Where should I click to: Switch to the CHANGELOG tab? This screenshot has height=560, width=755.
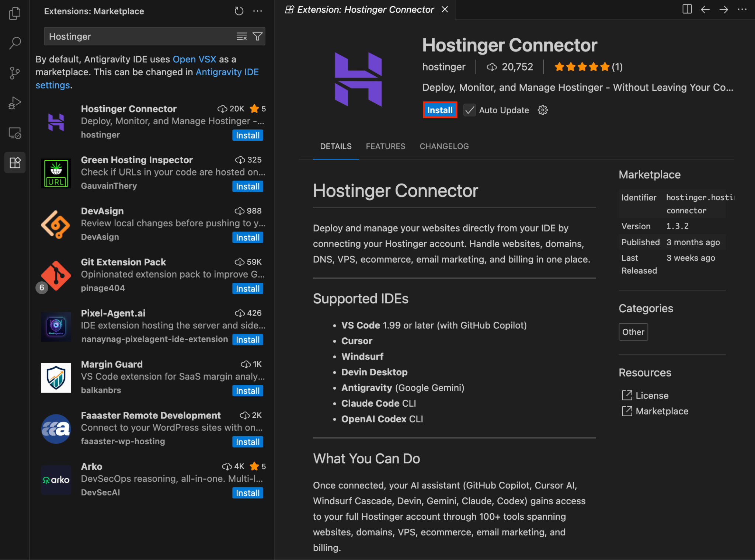click(444, 146)
